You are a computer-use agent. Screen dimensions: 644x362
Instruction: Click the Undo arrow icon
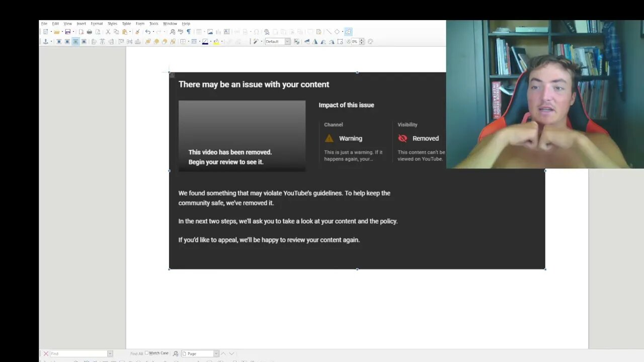click(x=147, y=32)
